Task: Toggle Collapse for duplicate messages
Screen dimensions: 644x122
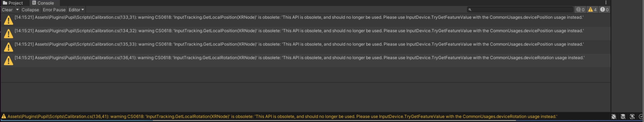Action: coord(30,10)
